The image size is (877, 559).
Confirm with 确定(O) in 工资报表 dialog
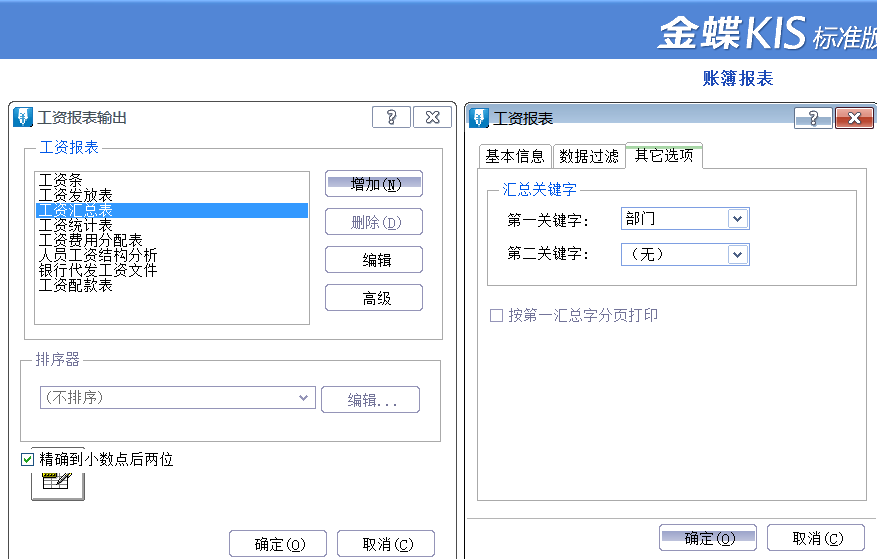(708, 538)
